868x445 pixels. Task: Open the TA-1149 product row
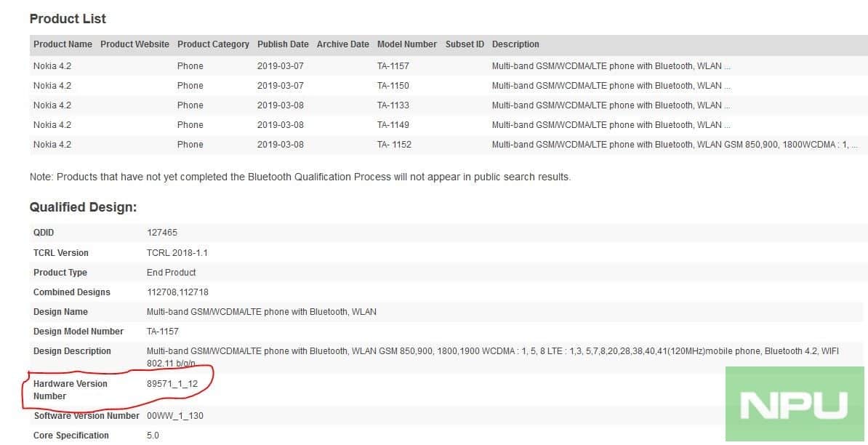point(393,125)
